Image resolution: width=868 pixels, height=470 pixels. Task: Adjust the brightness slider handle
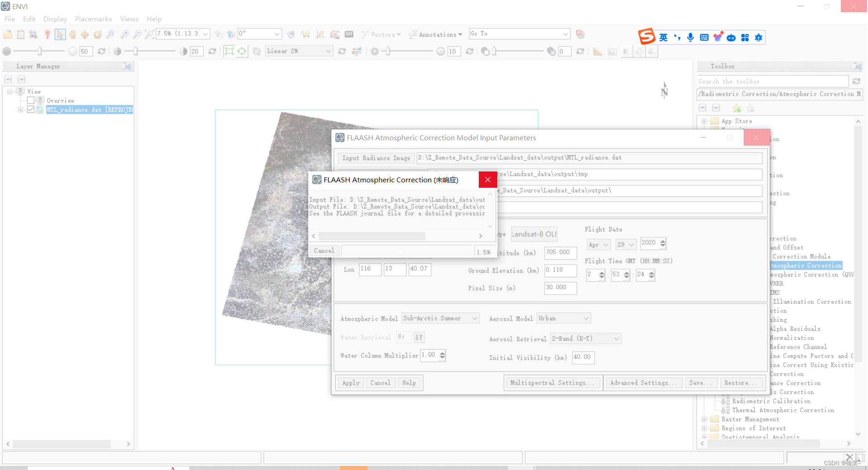[40, 51]
